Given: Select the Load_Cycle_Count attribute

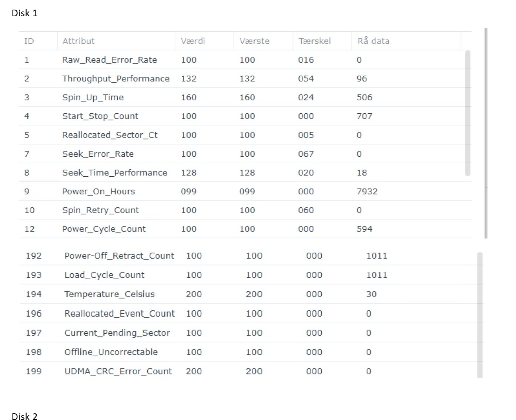Looking at the screenshot, I should pyautogui.click(x=104, y=275).
